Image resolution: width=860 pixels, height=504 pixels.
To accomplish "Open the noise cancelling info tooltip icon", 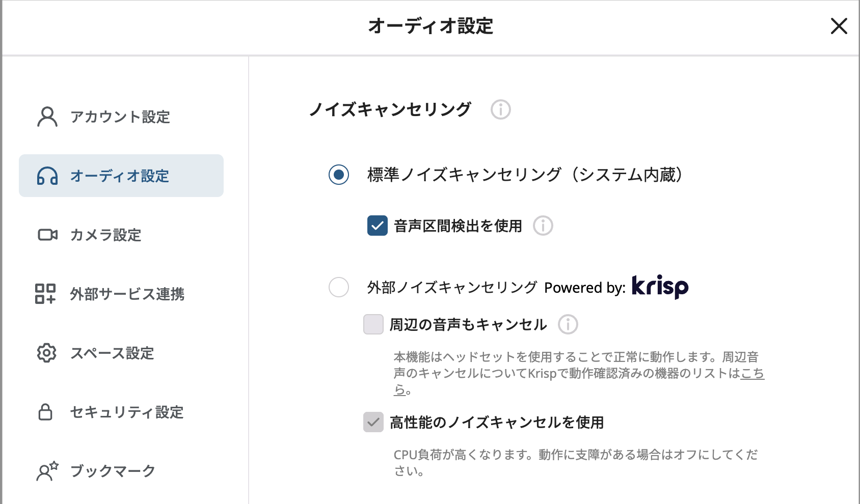I will coord(500,109).
